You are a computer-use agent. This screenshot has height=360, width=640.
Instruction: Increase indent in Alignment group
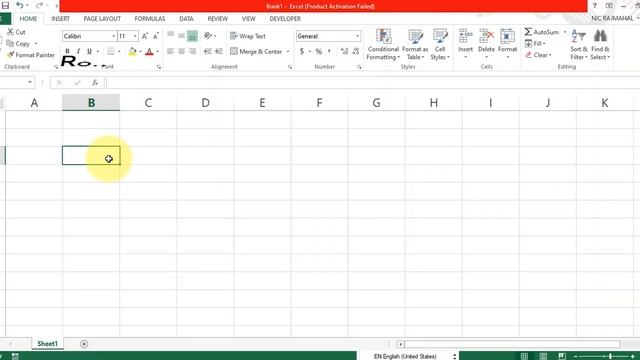coord(219,51)
